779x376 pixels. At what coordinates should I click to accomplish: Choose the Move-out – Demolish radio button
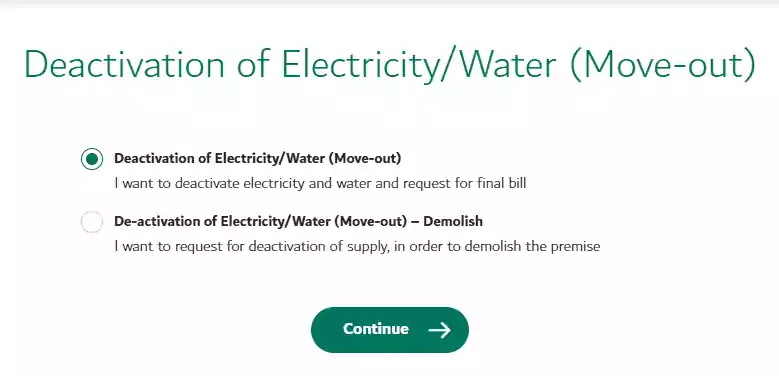pos(92,222)
